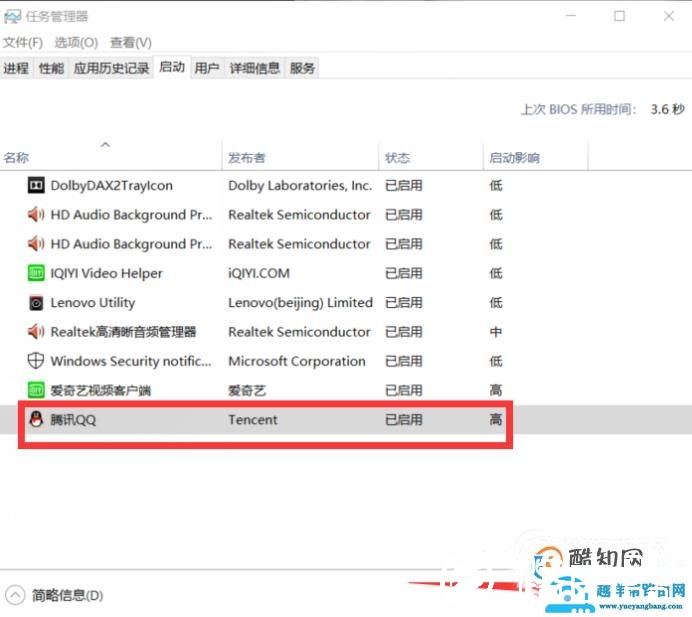Click the DolbyDAX2TrayIcon app icon
The width and height of the screenshot is (692, 617).
click(x=36, y=185)
